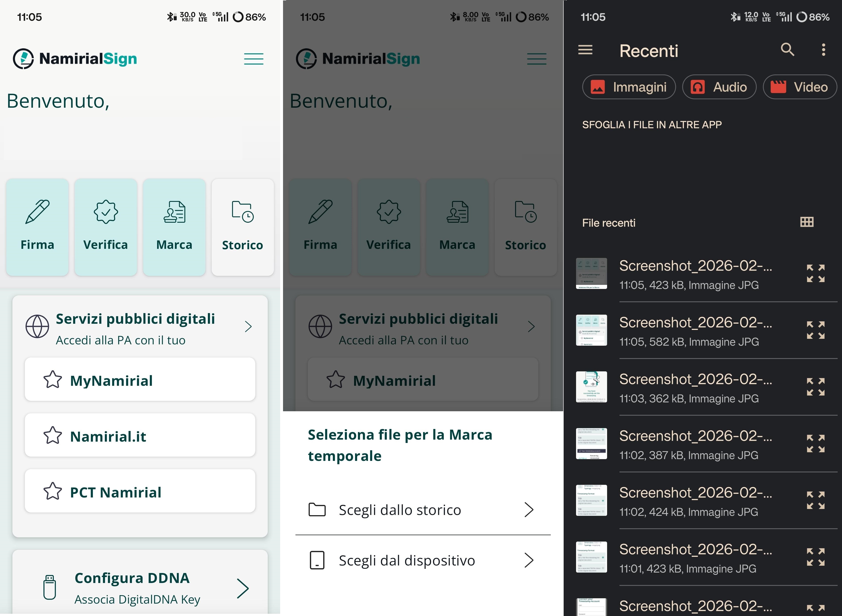This screenshot has height=616, width=842.
Task: Click the dimmed Servizi pubblici digitali chevron, middle screen
Action: [x=531, y=326]
